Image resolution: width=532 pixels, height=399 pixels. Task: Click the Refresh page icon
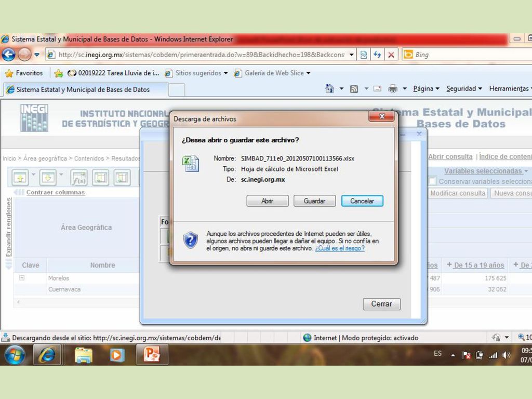377,55
